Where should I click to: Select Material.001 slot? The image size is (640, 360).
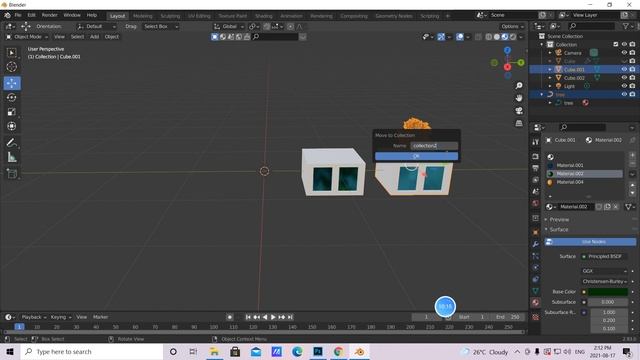(x=584, y=165)
